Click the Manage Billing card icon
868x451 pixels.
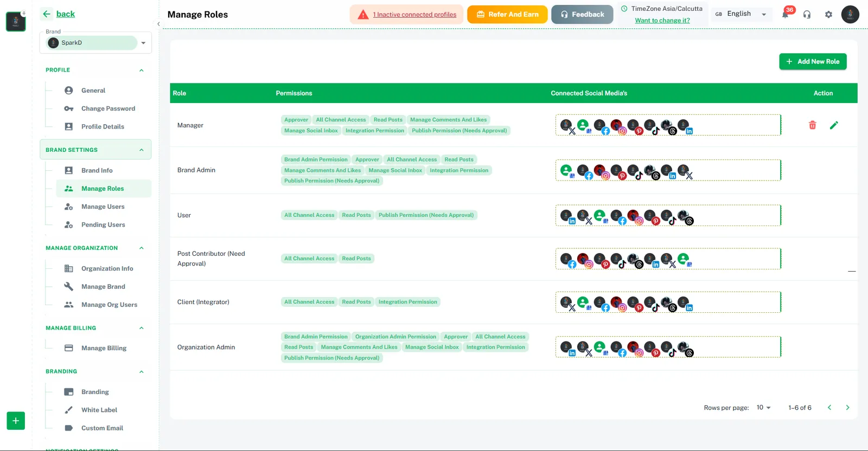[x=69, y=348]
